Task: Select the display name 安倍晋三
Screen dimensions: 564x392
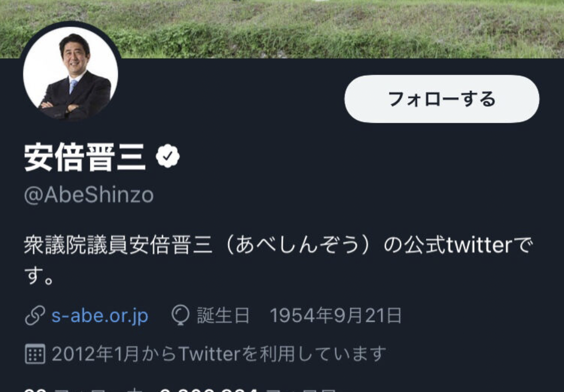Action: click(85, 157)
